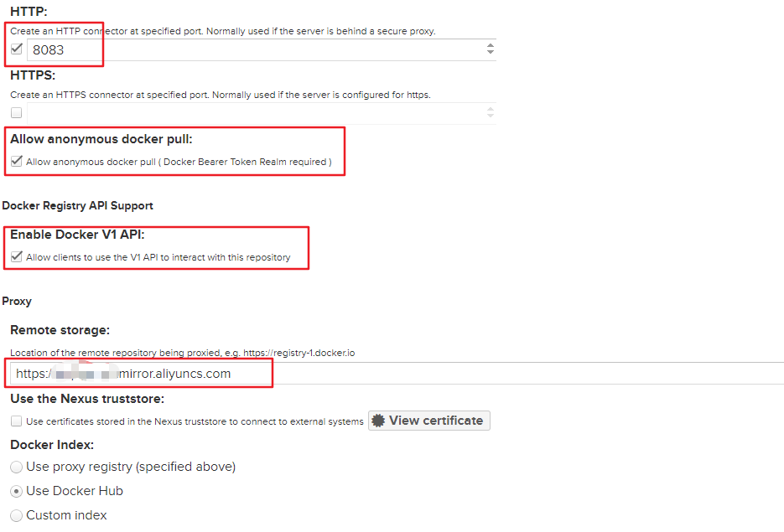Open the View certificate button
Image resolution: width=784 pixels, height=532 pixels.
(x=429, y=421)
